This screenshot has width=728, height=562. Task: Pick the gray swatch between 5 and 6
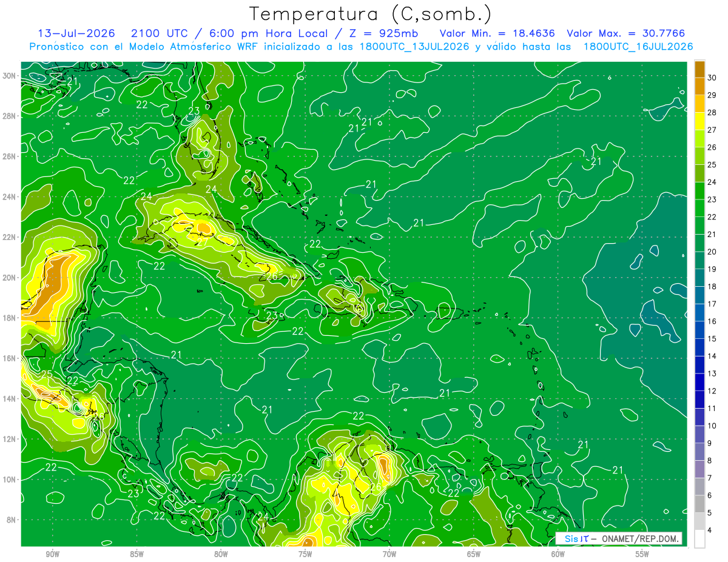pyautogui.click(x=699, y=504)
